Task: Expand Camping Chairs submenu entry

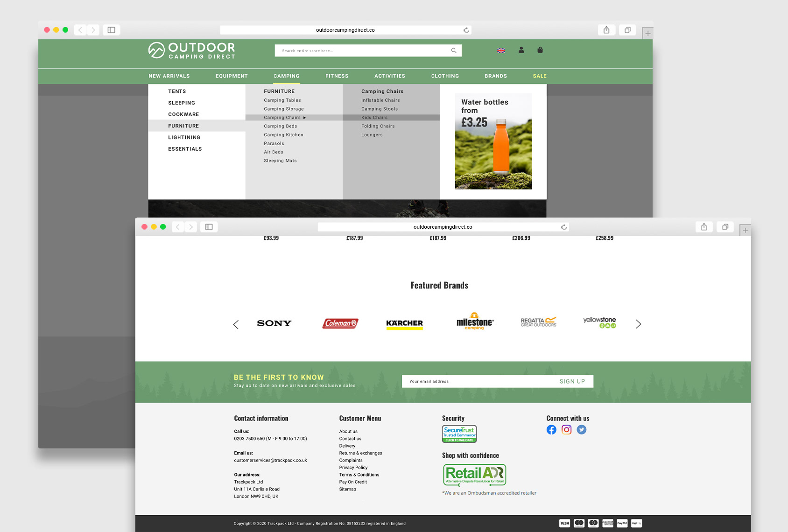Action: pyautogui.click(x=294, y=118)
